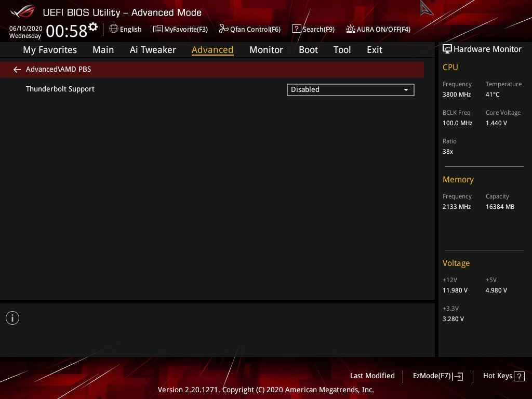Click Core Voltage value 1.440 V
Viewport: 532px width, 399px height.
coord(496,123)
